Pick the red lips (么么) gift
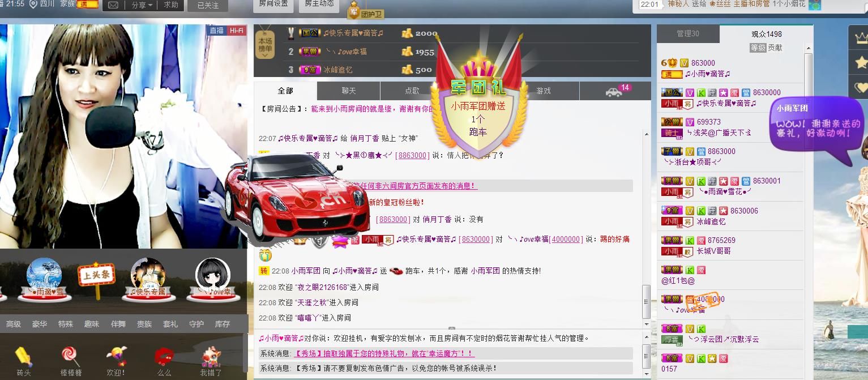The image size is (868, 380). coord(164,357)
